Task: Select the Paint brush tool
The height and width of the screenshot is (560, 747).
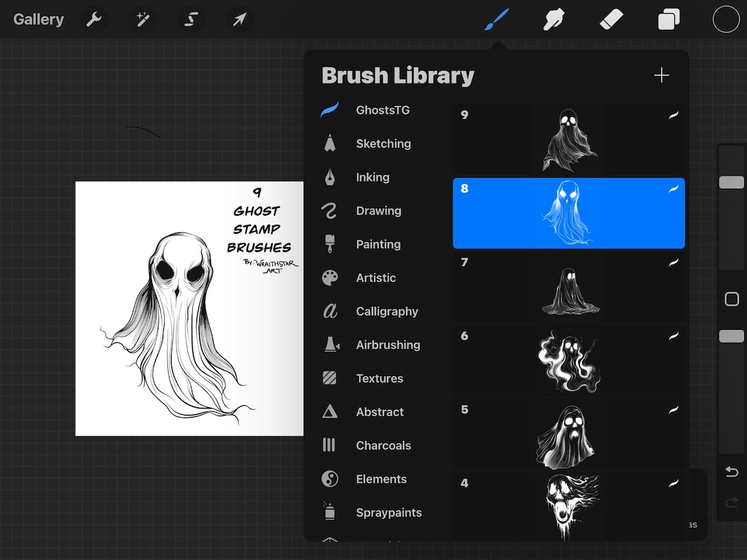Action: [x=497, y=19]
